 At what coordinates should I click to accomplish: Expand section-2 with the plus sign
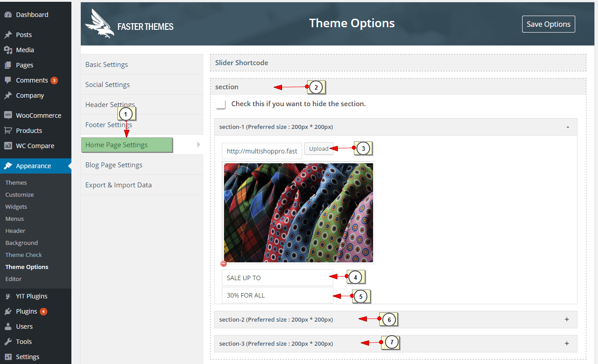[x=567, y=319]
